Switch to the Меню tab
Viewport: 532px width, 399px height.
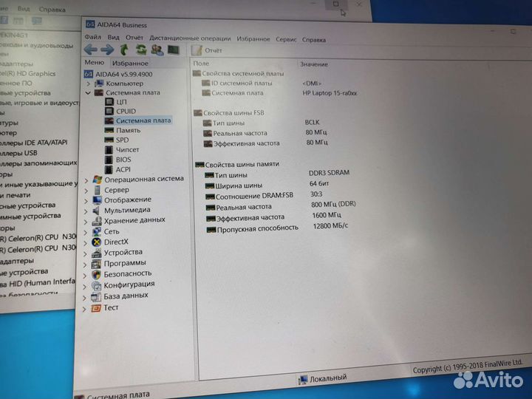pyautogui.click(x=95, y=62)
